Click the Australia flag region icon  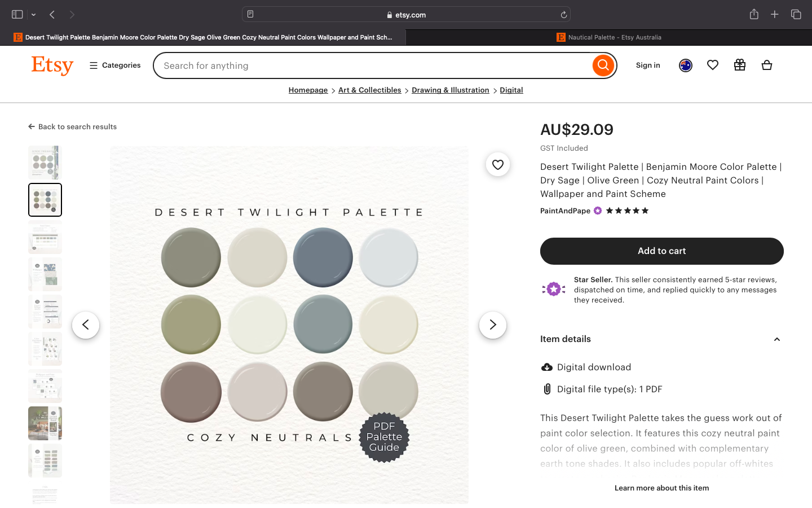pyautogui.click(x=686, y=65)
